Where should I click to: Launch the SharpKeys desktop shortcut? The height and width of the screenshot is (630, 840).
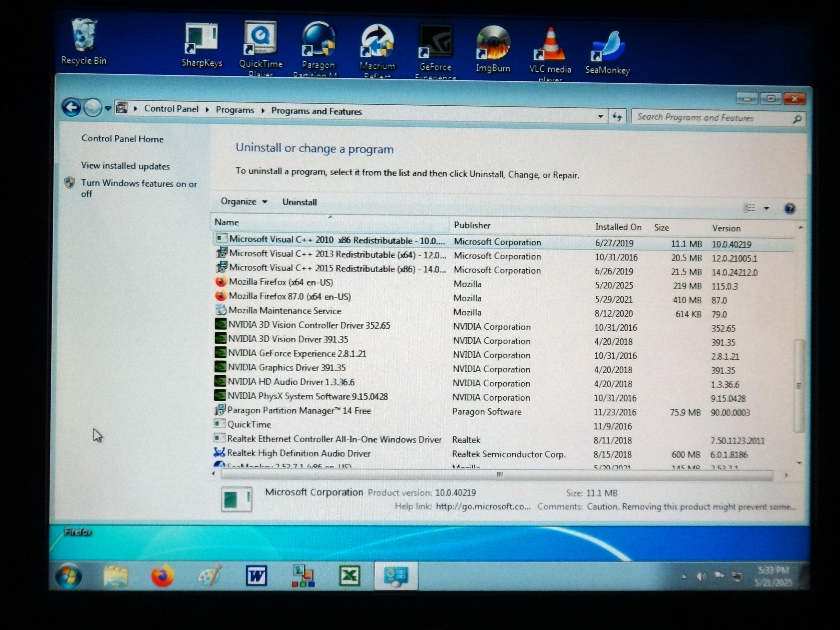click(201, 46)
